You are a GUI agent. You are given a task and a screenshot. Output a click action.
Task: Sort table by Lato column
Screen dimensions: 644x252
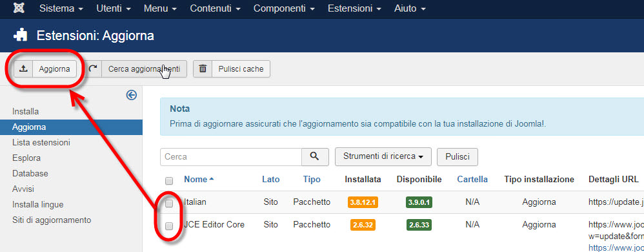[x=270, y=179]
